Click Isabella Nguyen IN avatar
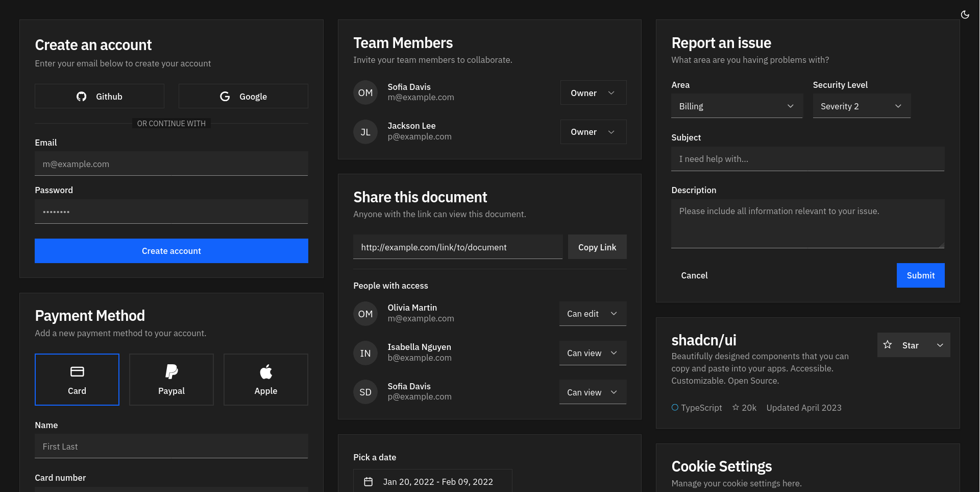 pos(365,353)
